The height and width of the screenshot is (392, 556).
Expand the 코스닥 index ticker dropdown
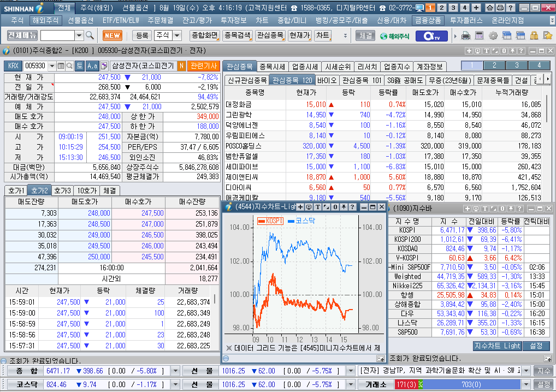(x=175, y=384)
